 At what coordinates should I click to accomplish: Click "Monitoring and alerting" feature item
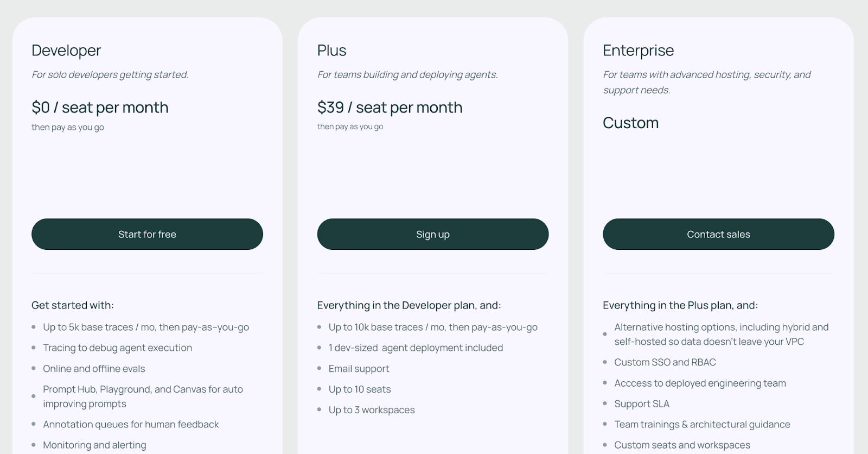pos(94,445)
